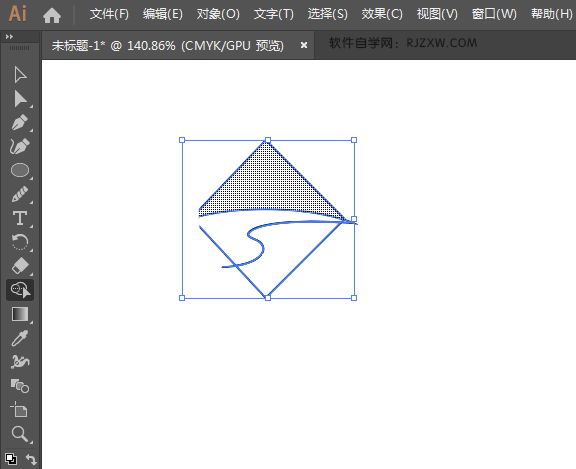
Task: Click the Home icon button
Action: (x=52, y=15)
